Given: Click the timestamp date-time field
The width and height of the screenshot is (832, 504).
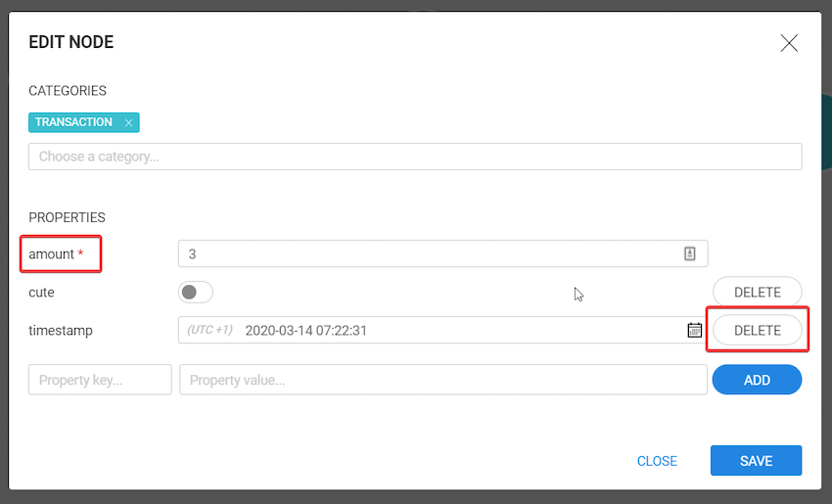Looking at the screenshot, I should click(x=460, y=330).
